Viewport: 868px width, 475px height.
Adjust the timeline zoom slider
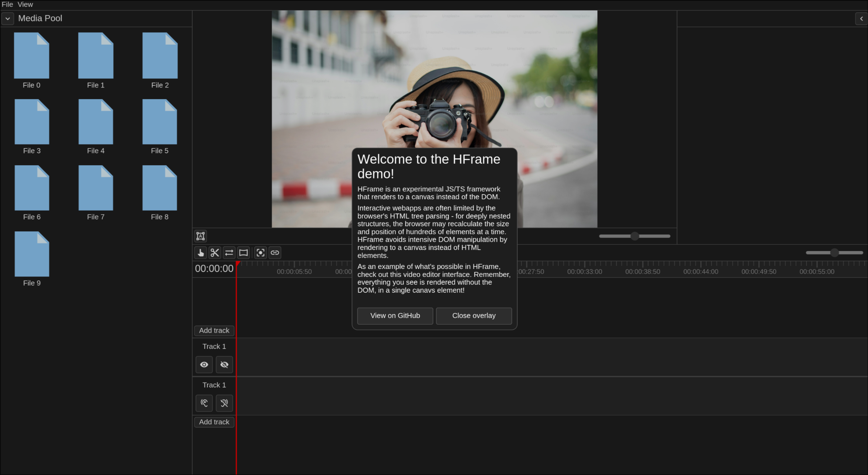834,253
